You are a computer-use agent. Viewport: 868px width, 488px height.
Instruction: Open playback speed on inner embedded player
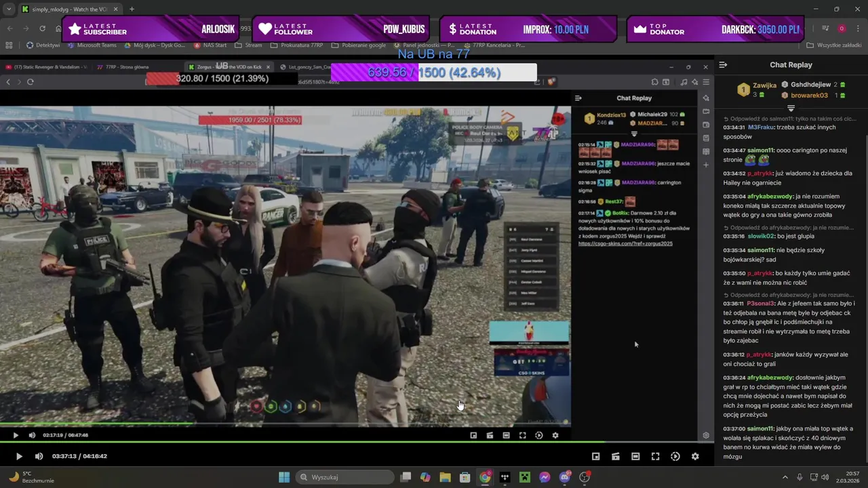tap(539, 435)
